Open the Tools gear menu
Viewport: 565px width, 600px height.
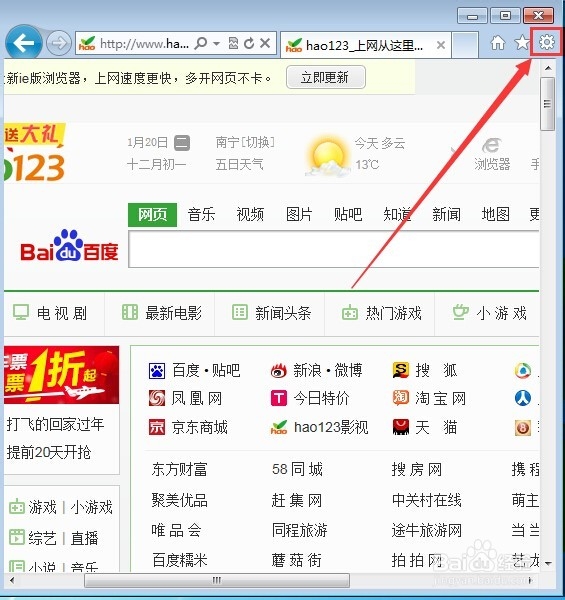(x=546, y=42)
